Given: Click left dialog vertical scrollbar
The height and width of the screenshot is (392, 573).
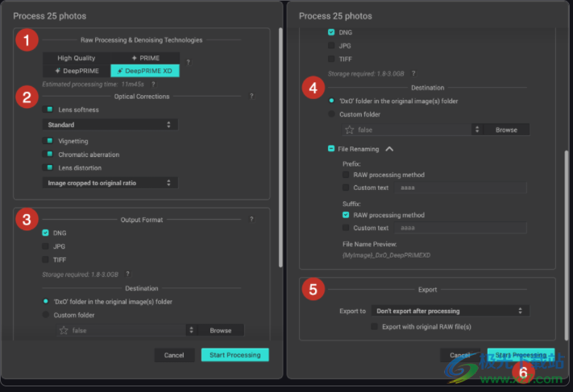Looking at the screenshot, I should 280,147.
